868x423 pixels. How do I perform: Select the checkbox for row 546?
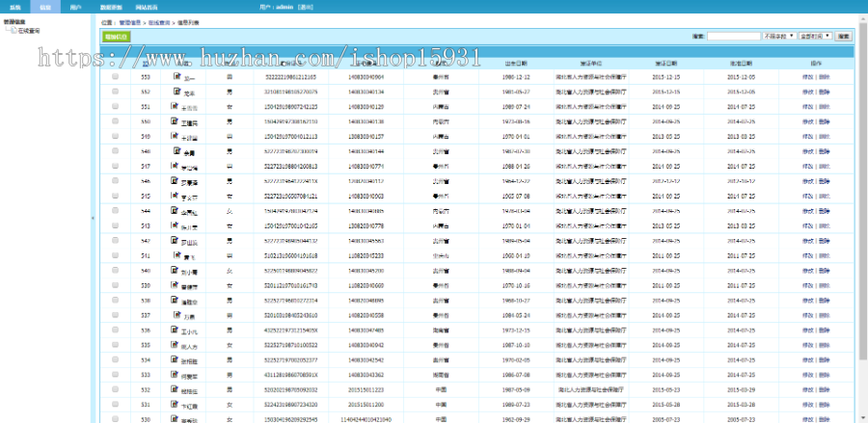tap(116, 180)
